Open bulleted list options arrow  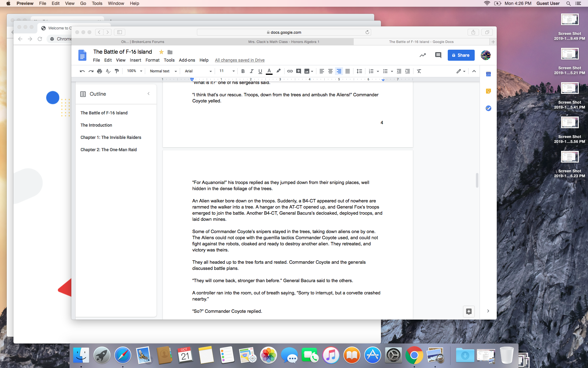(x=392, y=71)
